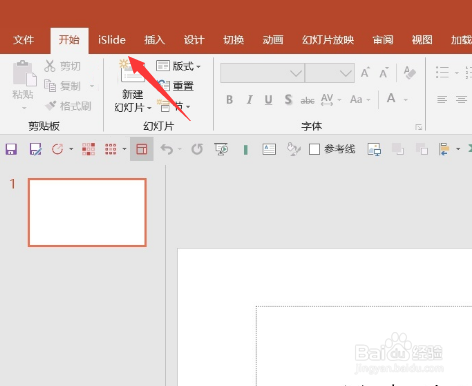The height and width of the screenshot is (386, 472).
Task: Click the align objects icon
Action: [444, 149]
